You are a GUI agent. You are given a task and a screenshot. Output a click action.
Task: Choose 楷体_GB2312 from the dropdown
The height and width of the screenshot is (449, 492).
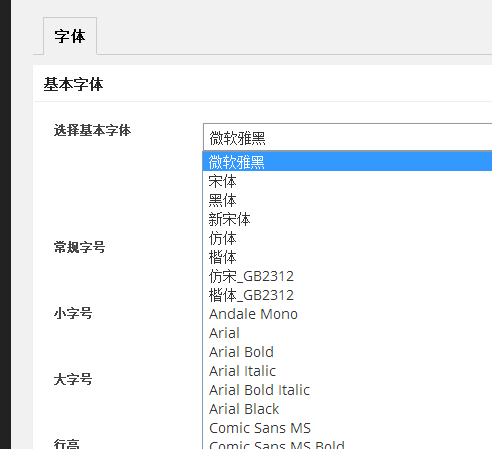347,295
